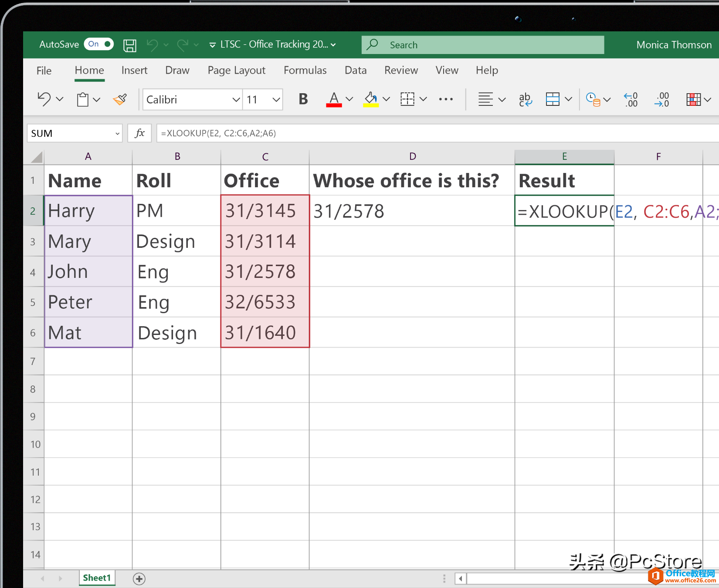Open the More font options ellipsis
This screenshot has height=588, width=719.
446,99
